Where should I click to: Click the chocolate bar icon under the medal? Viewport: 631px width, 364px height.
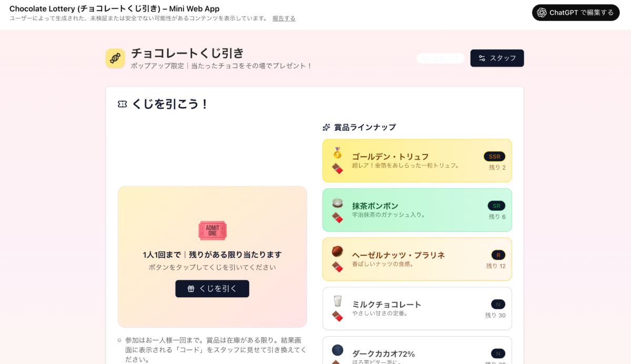click(x=337, y=168)
